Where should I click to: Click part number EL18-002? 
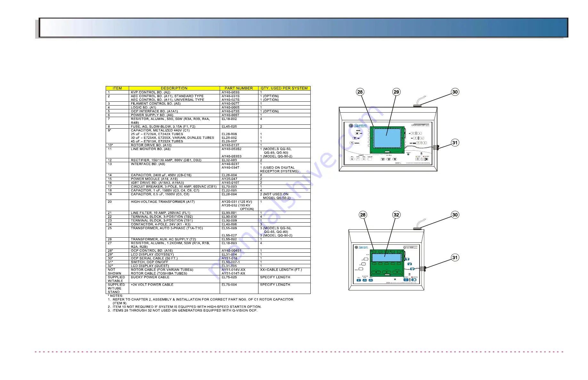point(229,119)
